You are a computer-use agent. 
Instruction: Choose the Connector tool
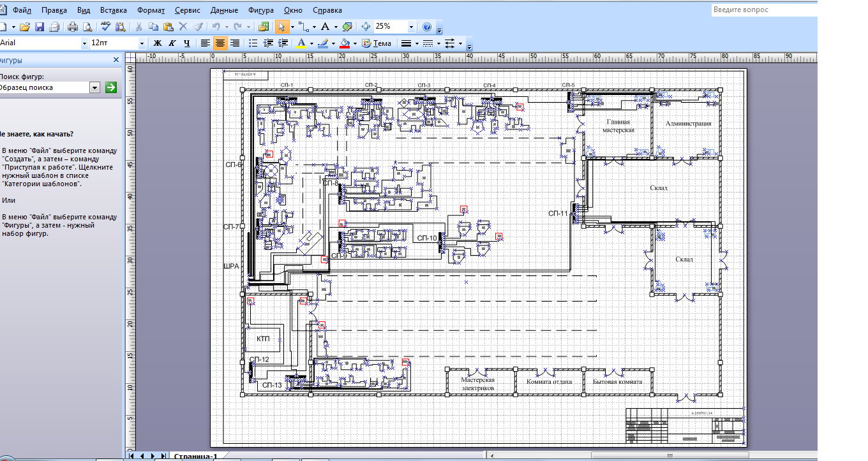click(x=304, y=27)
